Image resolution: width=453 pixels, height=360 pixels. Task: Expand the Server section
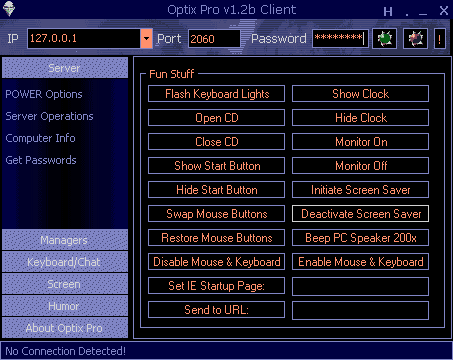(65, 68)
